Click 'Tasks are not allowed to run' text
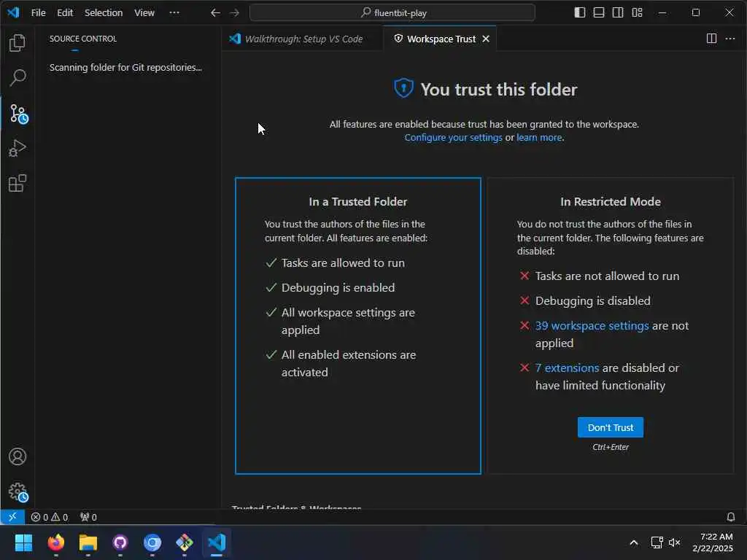747x560 pixels. [607, 276]
